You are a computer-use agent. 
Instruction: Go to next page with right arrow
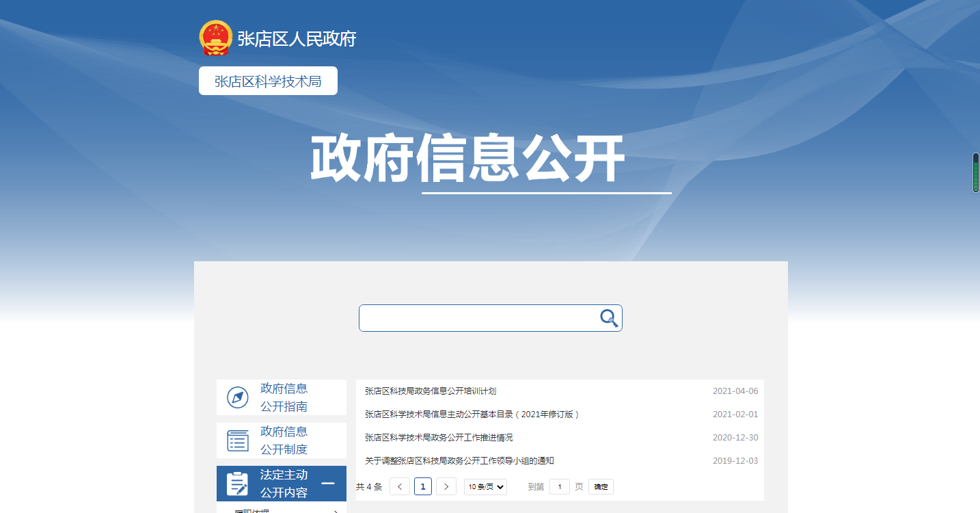(446, 487)
